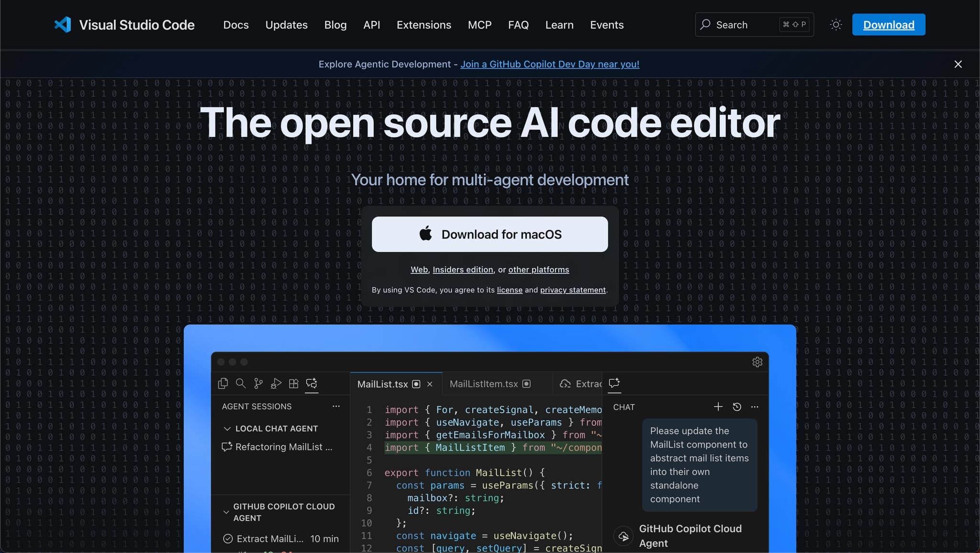Open chat history via the clock icon
Image resolution: width=980 pixels, height=553 pixels.
coord(736,406)
